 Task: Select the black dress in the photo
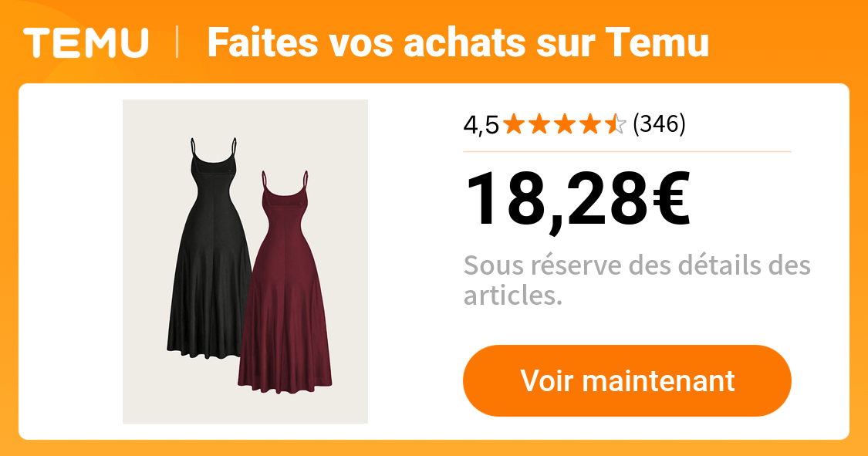pos(208,249)
